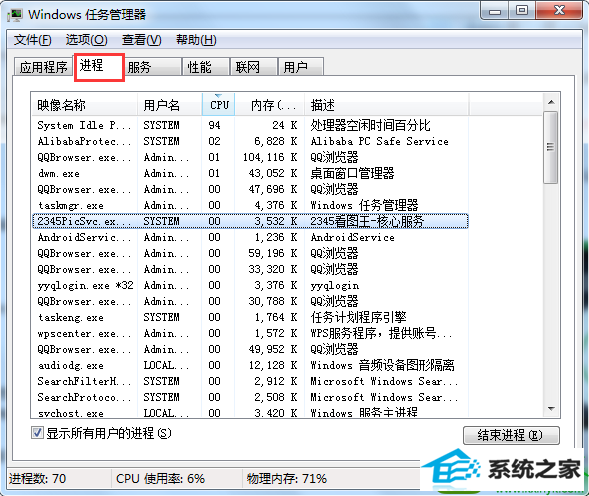
Task: Sort the list by the CPU column
Action: click(219, 104)
